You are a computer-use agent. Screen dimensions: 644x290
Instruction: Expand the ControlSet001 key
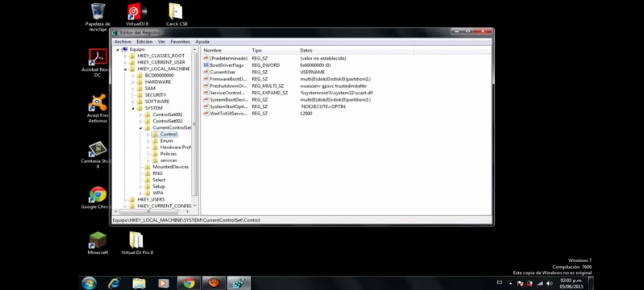(141, 115)
